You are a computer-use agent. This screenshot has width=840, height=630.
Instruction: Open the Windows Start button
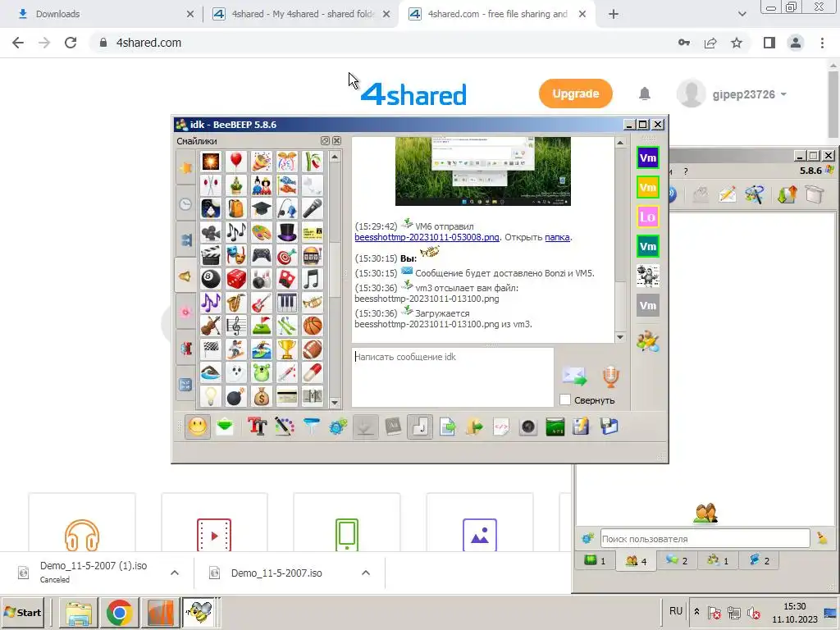point(23,612)
